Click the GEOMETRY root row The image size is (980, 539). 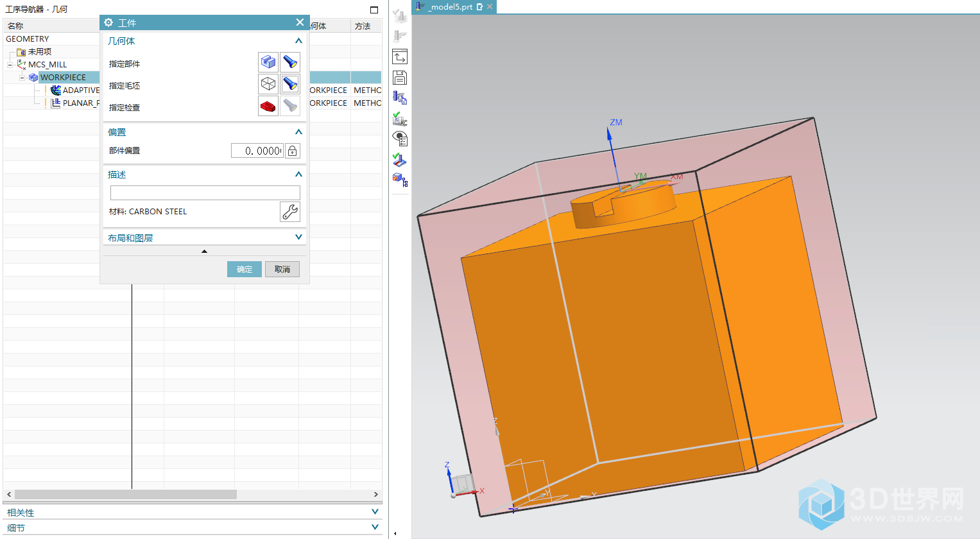point(27,39)
